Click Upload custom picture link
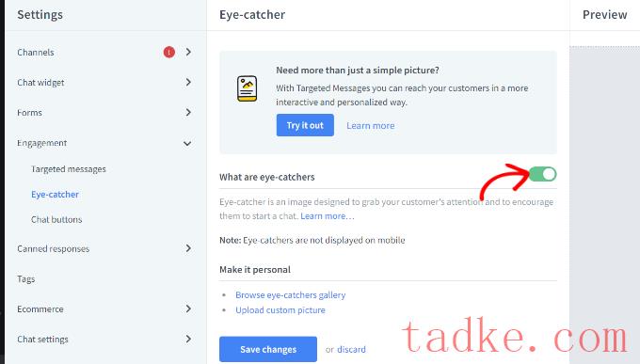The width and height of the screenshot is (640, 364). point(280,310)
